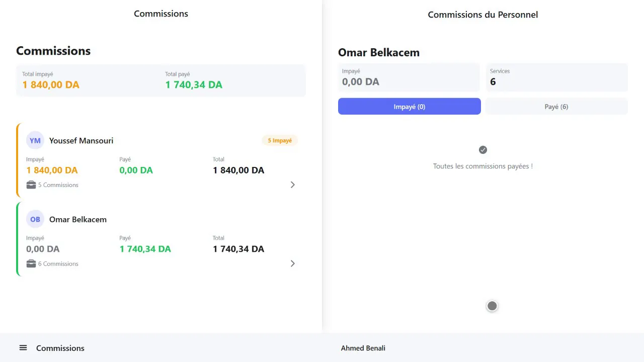Click Omar's Total 1 740,34 DA amount

pyautogui.click(x=238, y=249)
